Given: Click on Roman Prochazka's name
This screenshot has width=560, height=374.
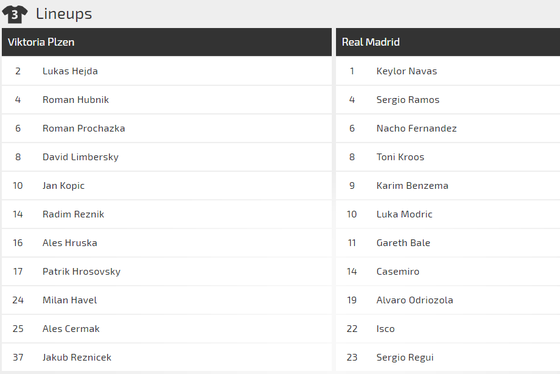Looking at the screenshot, I should coord(84,128).
